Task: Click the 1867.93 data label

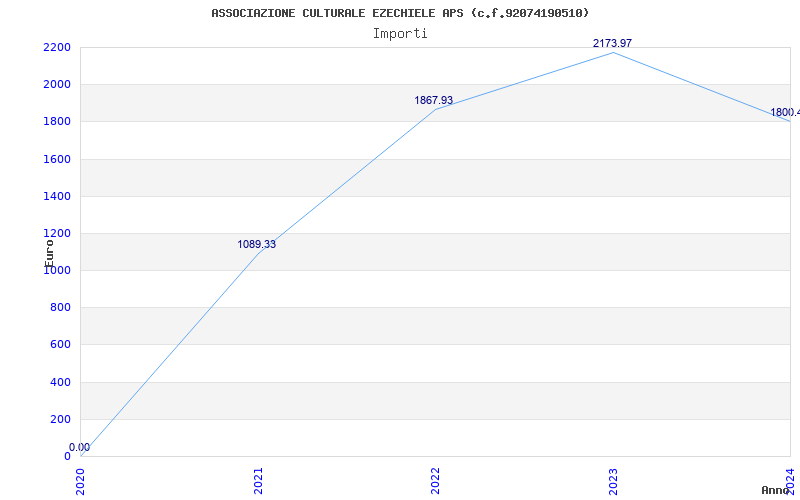Action: coord(434,101)
